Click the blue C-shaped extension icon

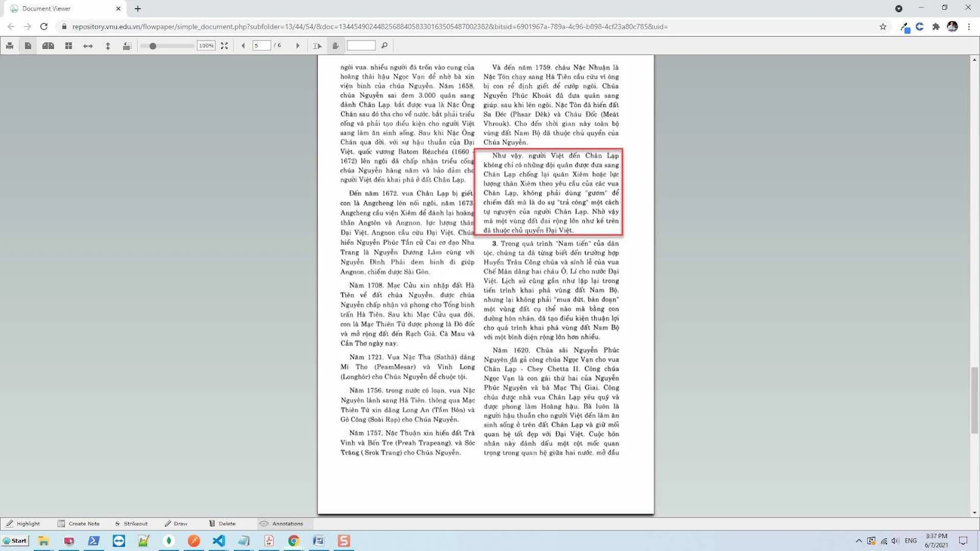pyautogui.click(x=919, y=26)
